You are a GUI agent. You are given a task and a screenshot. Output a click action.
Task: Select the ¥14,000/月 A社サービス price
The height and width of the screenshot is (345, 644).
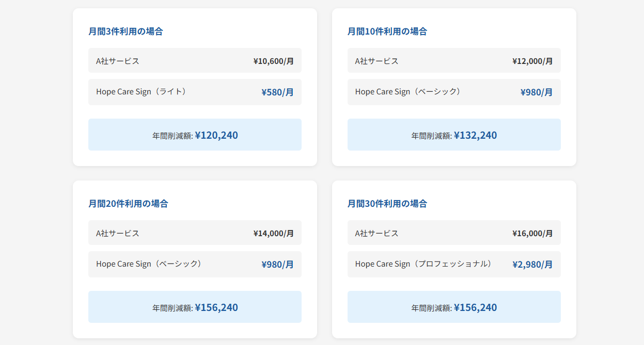click(273, 233)
